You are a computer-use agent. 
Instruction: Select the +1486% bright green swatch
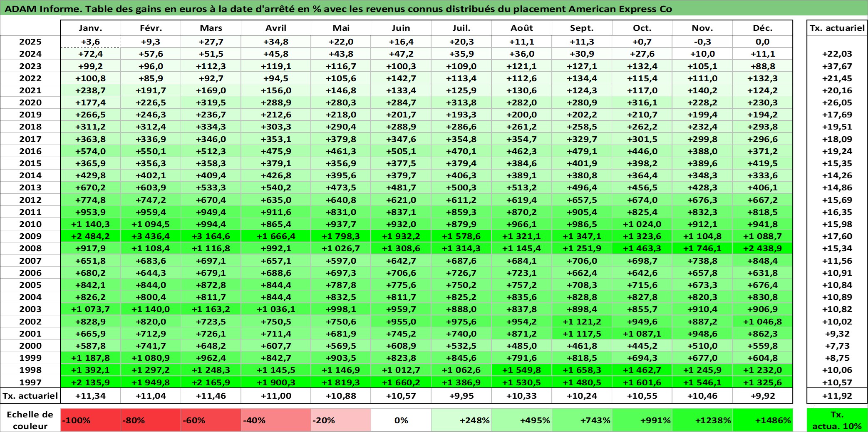coord(762,420)
